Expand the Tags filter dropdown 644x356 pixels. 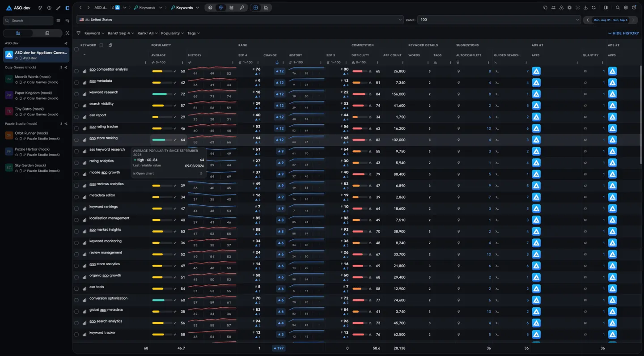tap(193, 33)
